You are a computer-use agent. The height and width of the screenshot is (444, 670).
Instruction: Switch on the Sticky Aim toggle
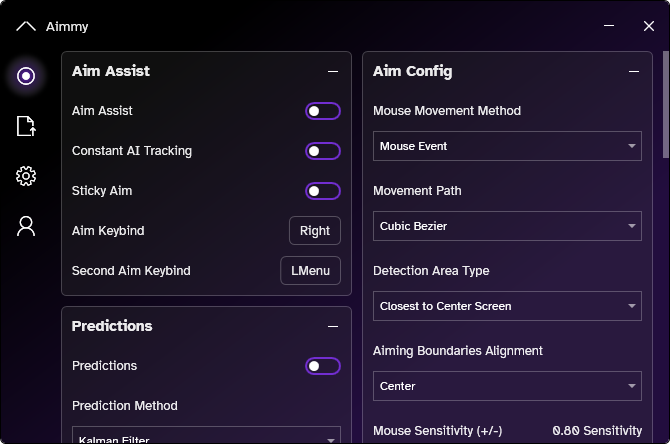pyautogui.click(x=323, y=191)
